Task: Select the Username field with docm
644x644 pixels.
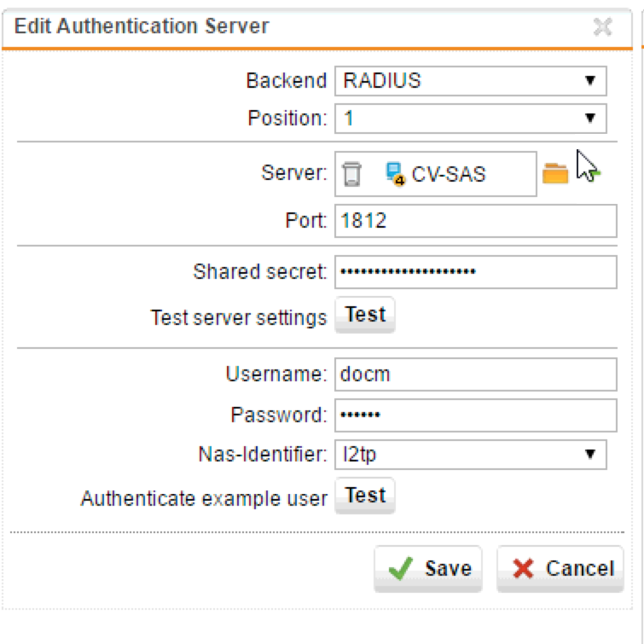Action: coord(476,374)
